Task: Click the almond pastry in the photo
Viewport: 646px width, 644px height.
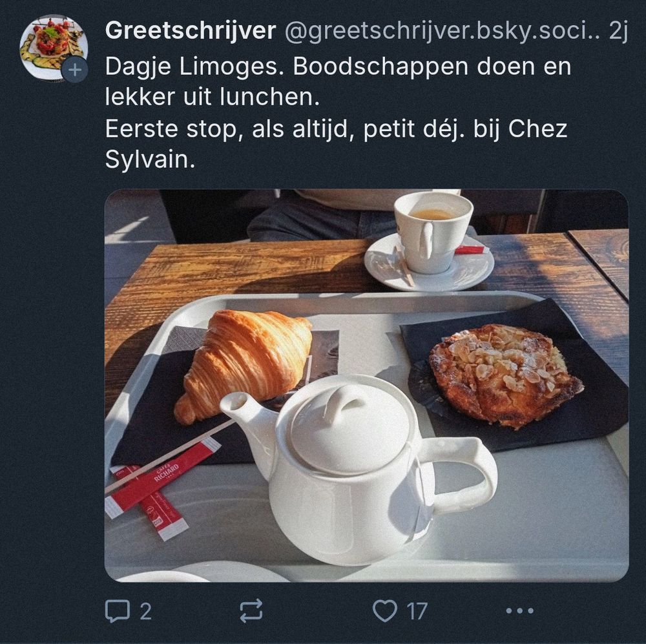Action: [505, 375]
